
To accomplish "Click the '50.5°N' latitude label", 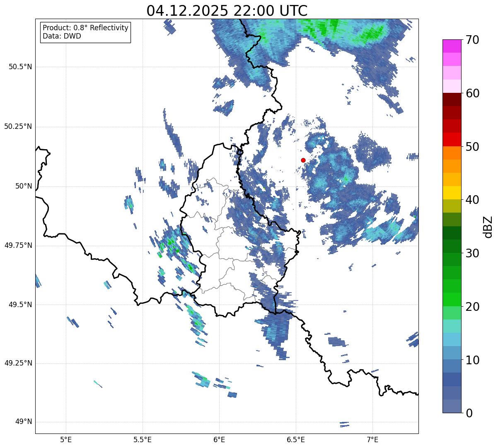I will point(21,67).
